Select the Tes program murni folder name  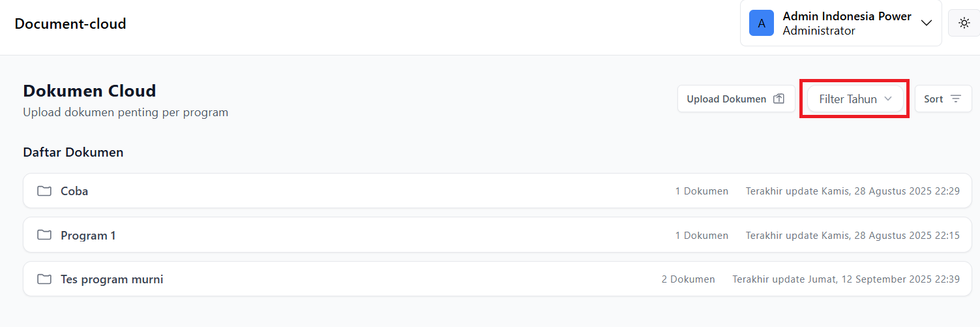coord(112,279)
